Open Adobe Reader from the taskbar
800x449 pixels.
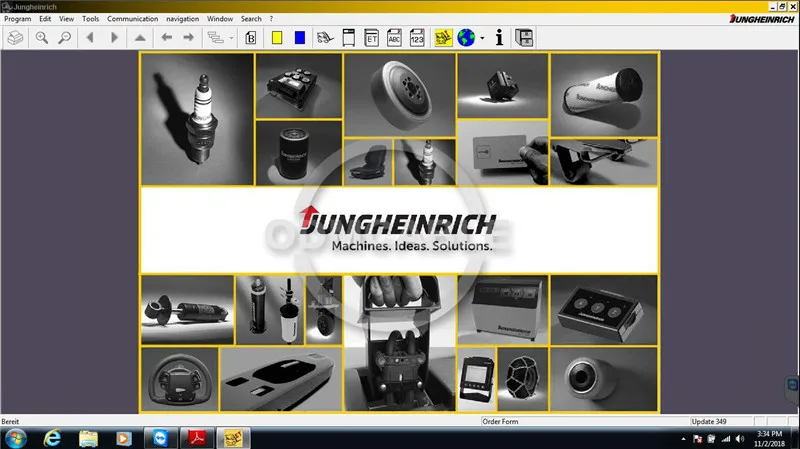197,438
